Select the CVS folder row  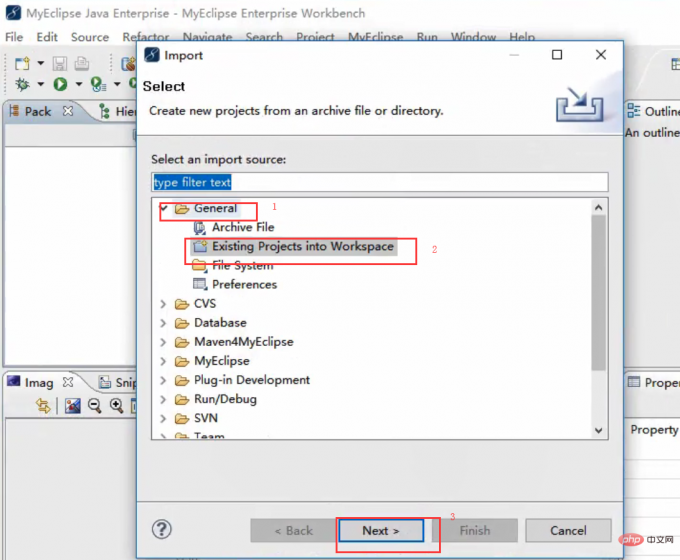point(205,304)
